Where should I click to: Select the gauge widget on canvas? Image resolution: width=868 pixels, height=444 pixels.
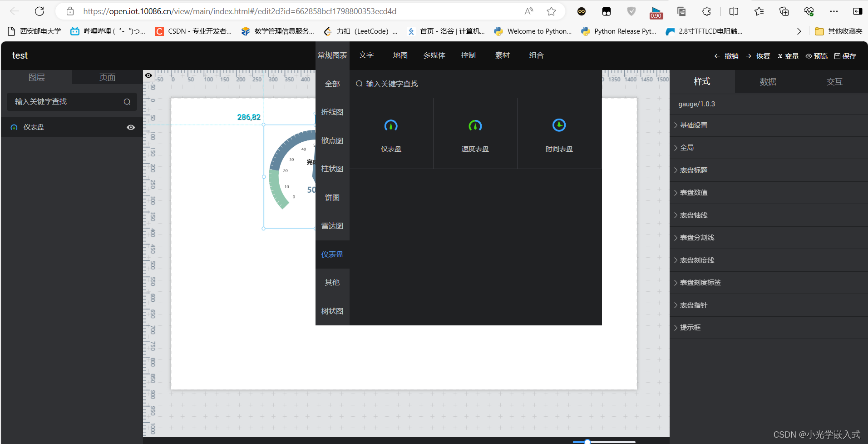tap(291, 177)
